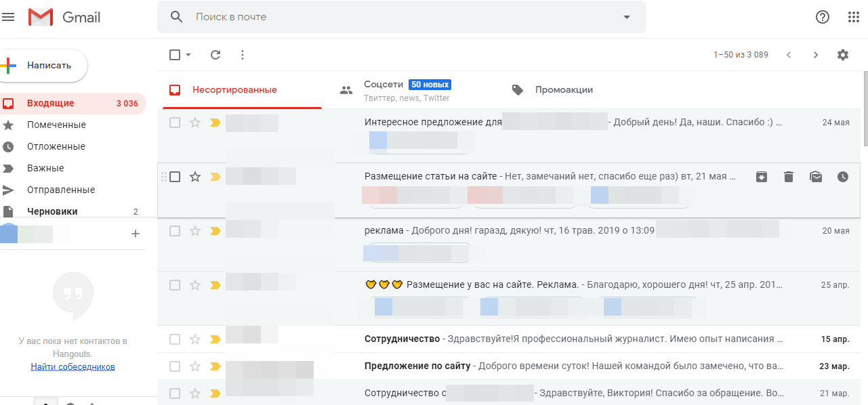The height and width of the screenshot is (405, 868).
Task: Tick the checkbox for the bold 'Сотрудничество' email
Action: click(x=175, y=339)
